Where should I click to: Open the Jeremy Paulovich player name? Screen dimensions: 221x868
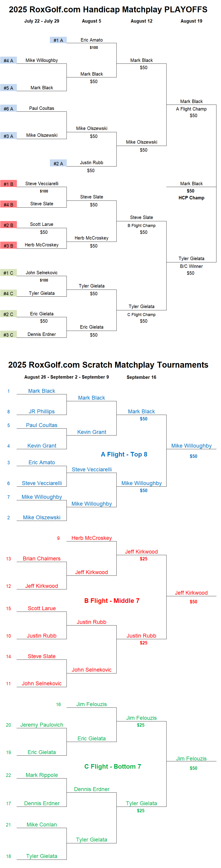click(42, 725)
